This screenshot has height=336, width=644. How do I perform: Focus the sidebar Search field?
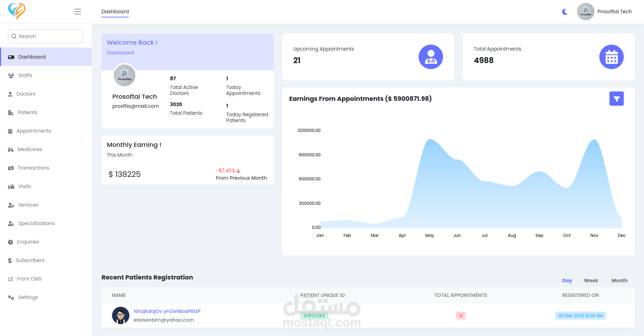click(45, 36)
